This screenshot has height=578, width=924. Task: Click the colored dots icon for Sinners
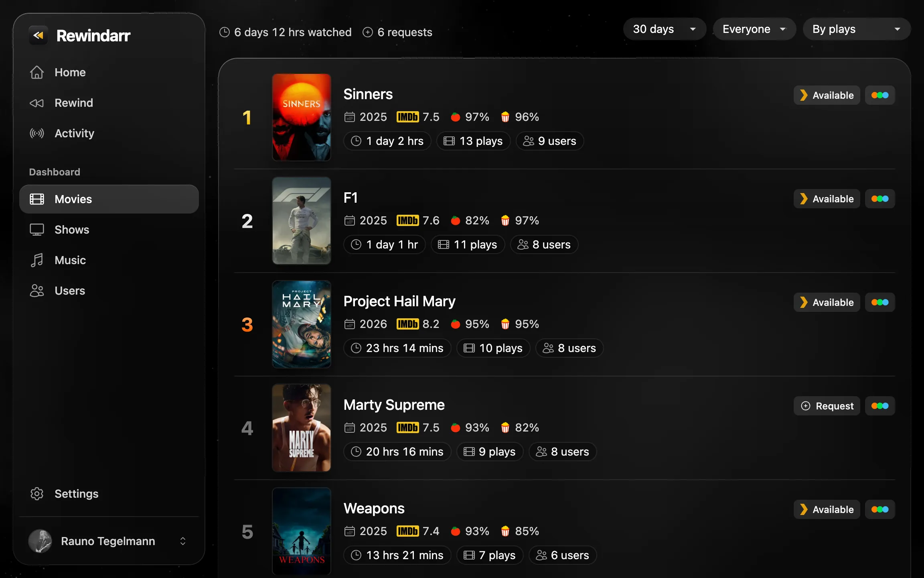coord(880,95)
